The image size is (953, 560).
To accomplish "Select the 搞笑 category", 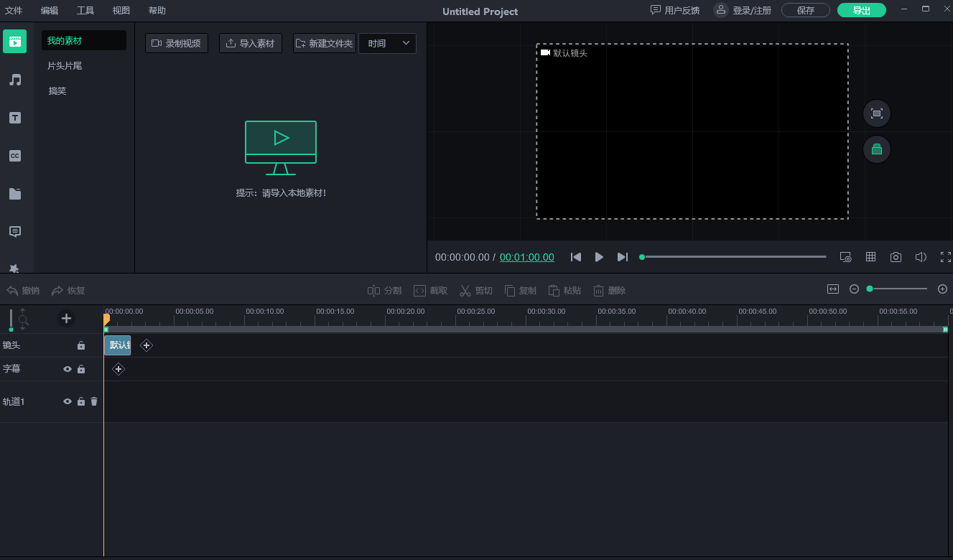I will click(x=57, y=91).
